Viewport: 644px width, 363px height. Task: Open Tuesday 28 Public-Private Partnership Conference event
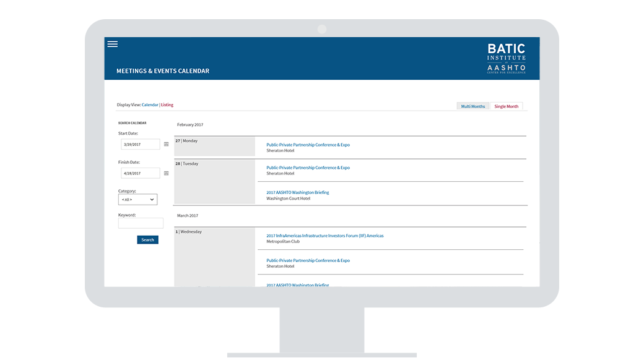[x=308, y=168]
